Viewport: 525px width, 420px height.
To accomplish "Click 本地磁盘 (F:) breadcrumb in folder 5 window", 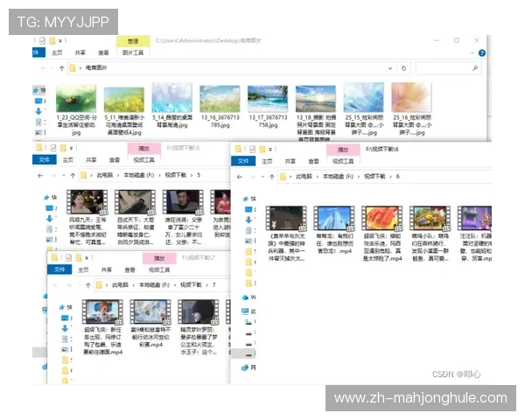I will 139,175.
